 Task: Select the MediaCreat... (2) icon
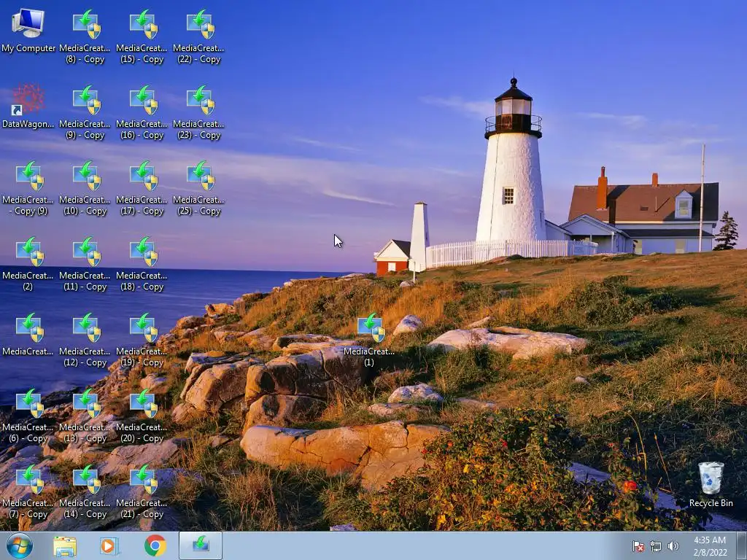(28, 263)
